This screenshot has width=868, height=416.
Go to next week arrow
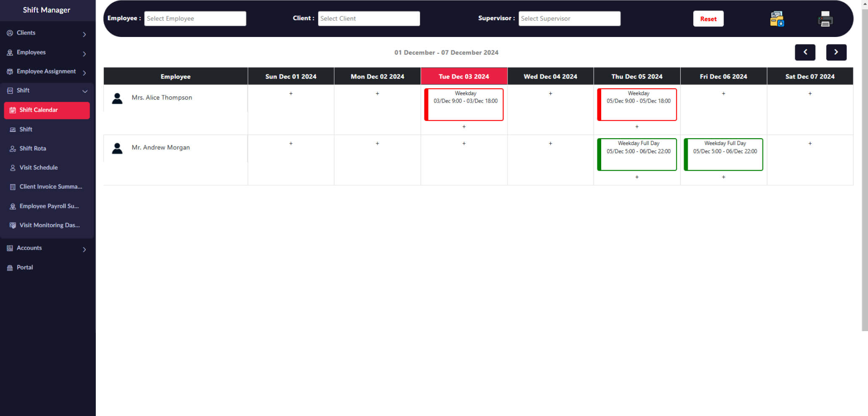(836, 52)
